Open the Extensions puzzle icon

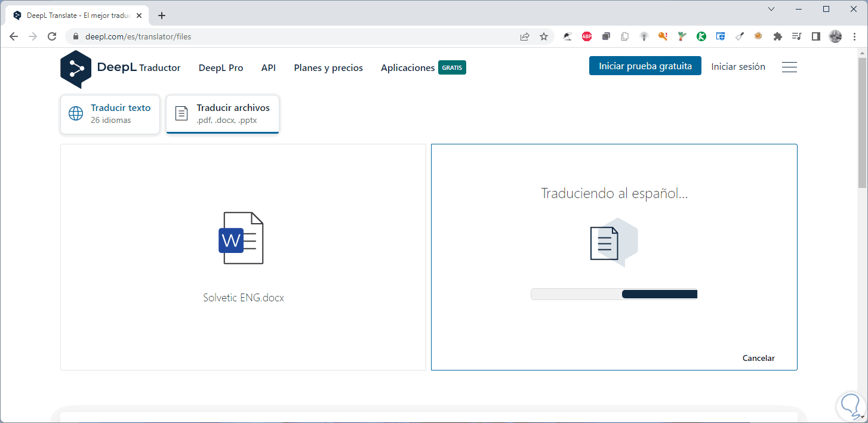point(777,36)
